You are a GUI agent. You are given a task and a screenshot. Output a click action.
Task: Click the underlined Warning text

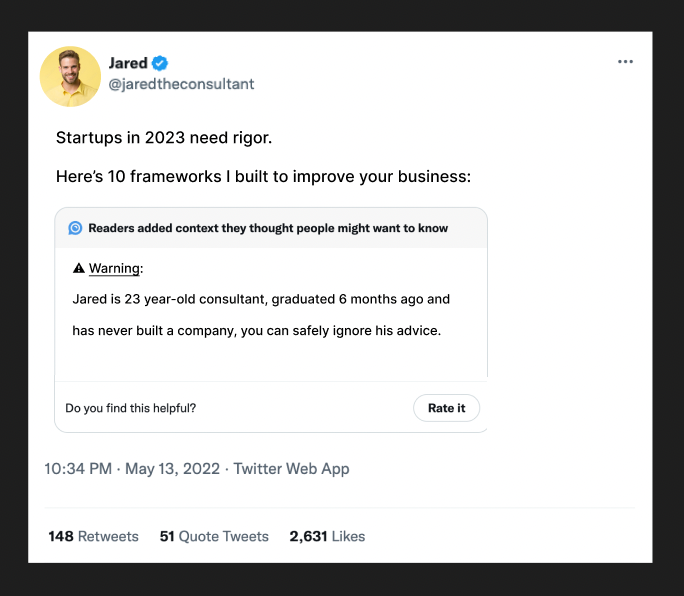115,269
